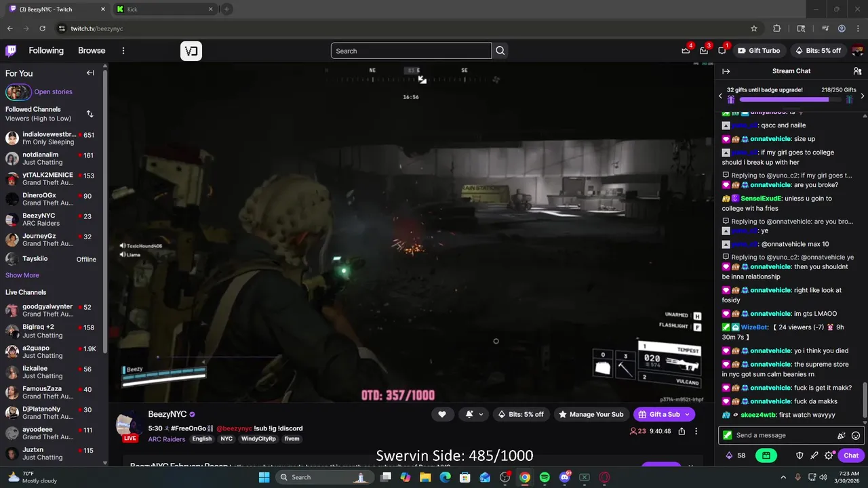This screenshot has height=488, width=868.
Task: Select the English tag
Action: [202, 439]
